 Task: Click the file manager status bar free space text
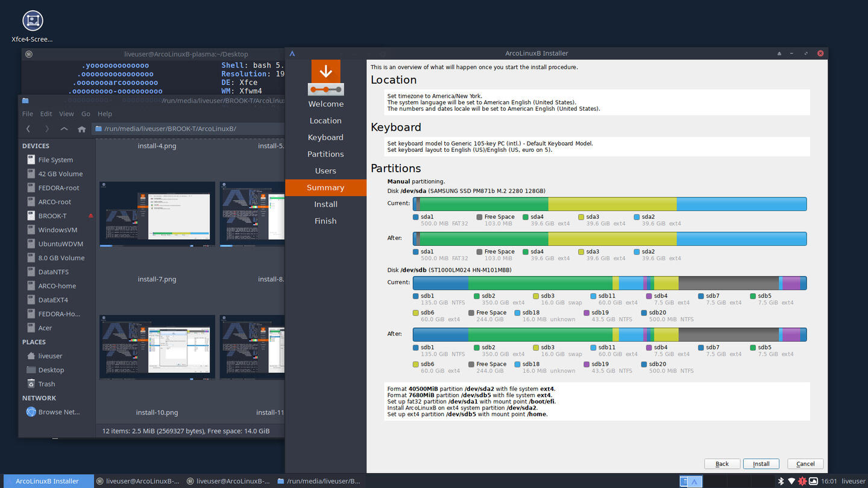click(186, 431)
